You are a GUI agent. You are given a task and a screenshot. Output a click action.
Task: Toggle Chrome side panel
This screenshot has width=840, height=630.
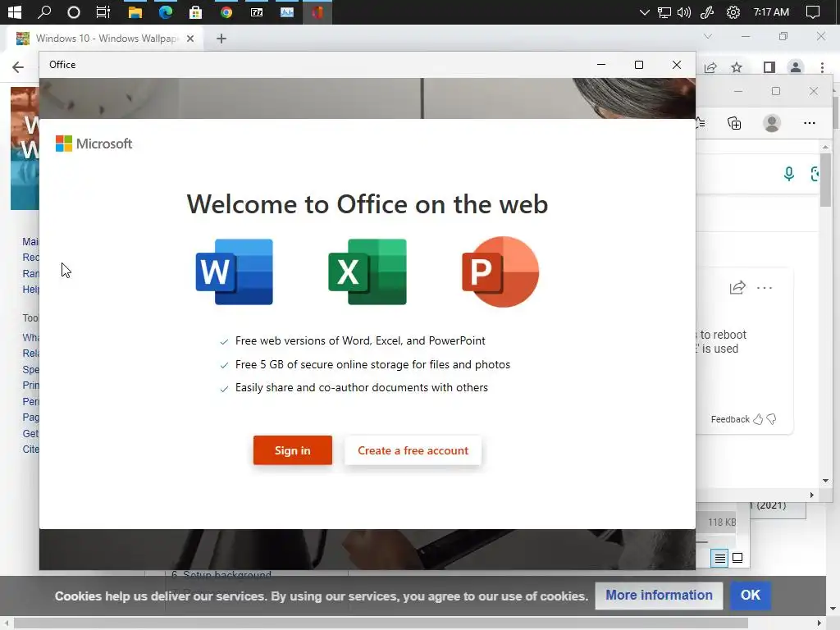(769, 67)
